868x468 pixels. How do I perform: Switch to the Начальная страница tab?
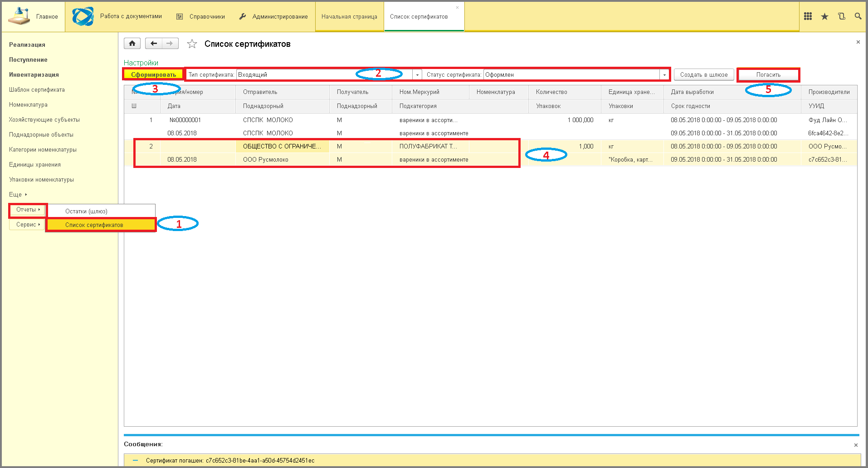point(349,17)
